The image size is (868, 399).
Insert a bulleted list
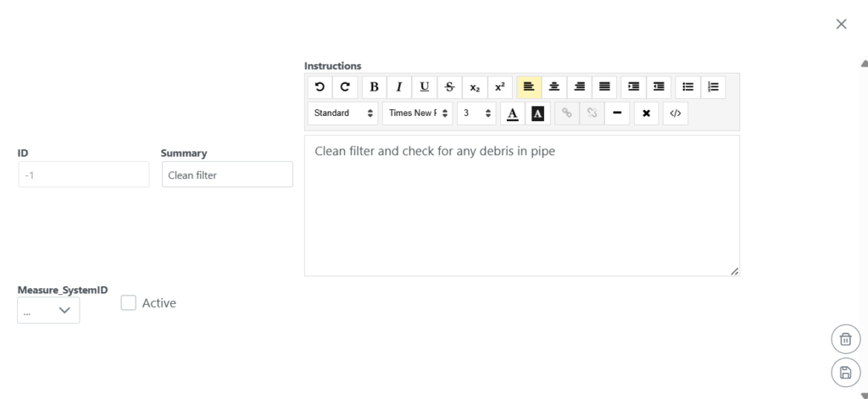coord(688,86)
